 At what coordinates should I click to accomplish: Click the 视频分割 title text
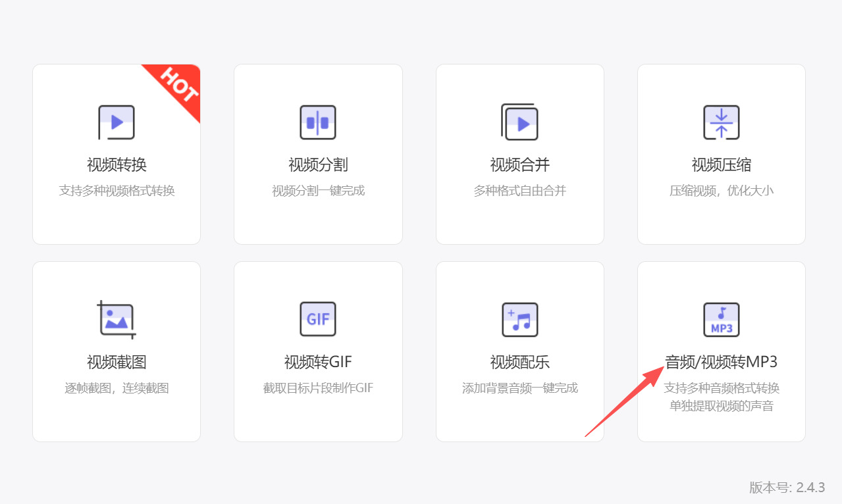pyautogui.click(x=318, y=164)
